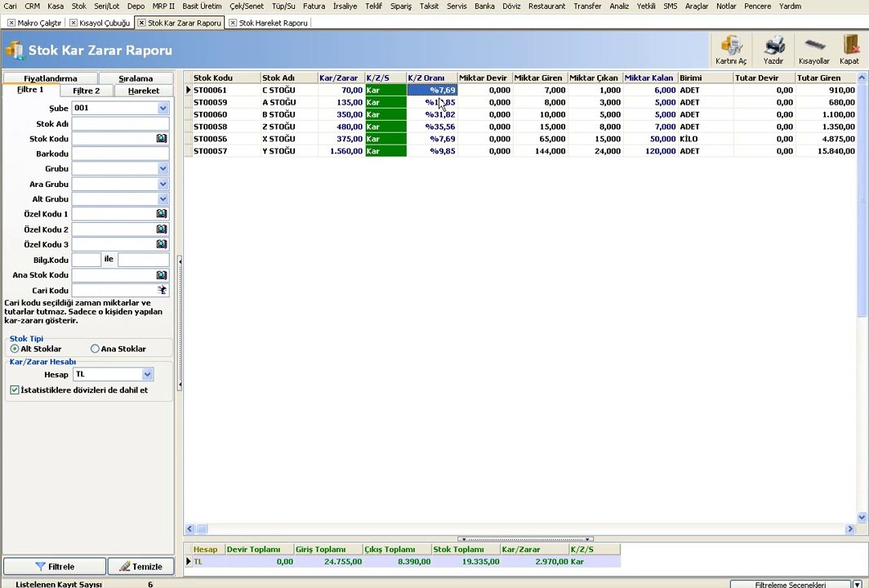Open the Raporlar Analiz menu
The width and height of the screenshot is (869, 588).
pyautogui.click(x=619, y=6)
